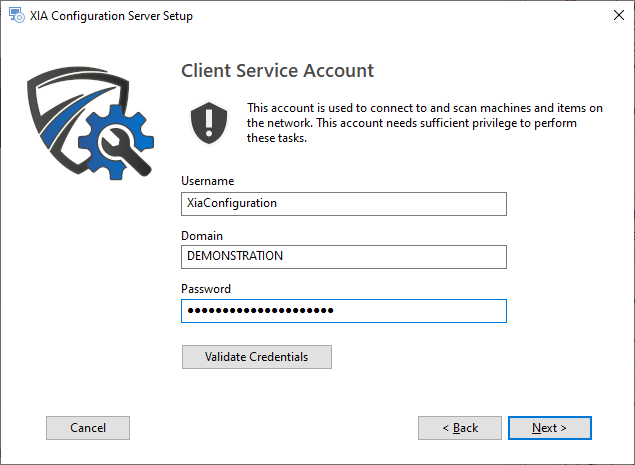This screenshot has width=635, height=465.
Task: Click the masked password dots
Action: pyautogui.click(x=260, y=311)
